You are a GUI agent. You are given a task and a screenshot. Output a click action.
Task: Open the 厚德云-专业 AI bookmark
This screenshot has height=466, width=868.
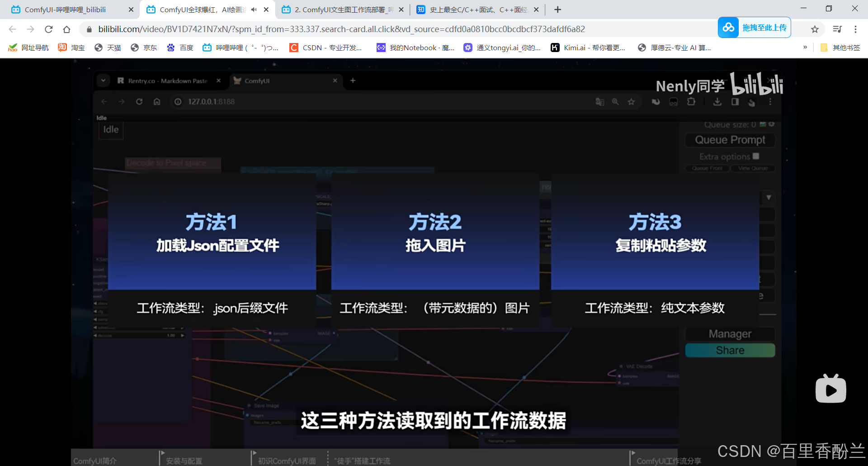click(x=675, y=48)
